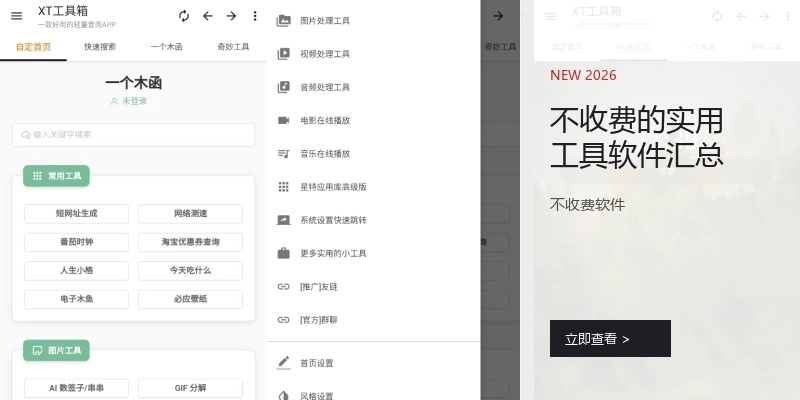
Task: Launch the 网络测速 tool
Action: 190,214
